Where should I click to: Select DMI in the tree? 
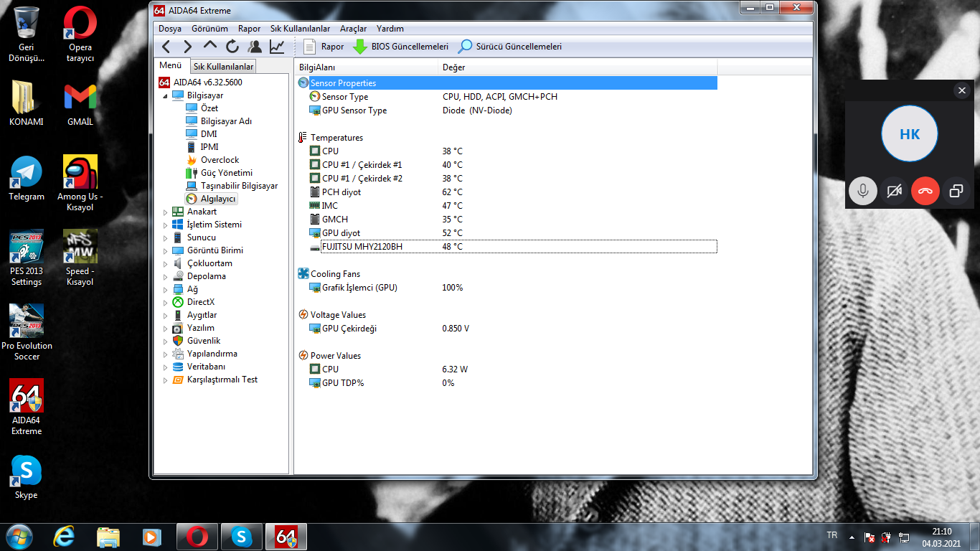(209, 134)
